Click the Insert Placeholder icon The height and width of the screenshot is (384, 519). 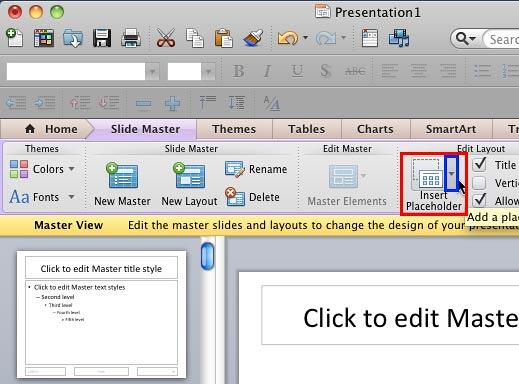[428, 174]
